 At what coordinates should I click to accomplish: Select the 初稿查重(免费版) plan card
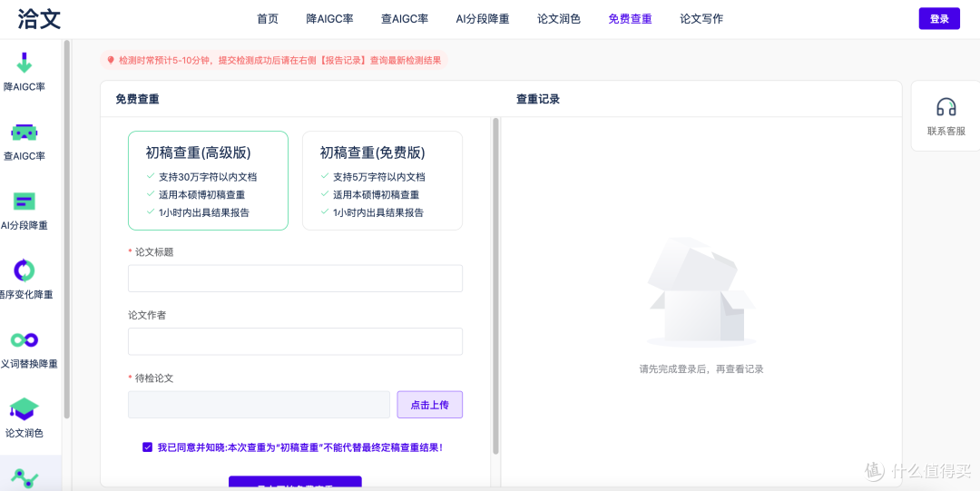click(383, 181)
